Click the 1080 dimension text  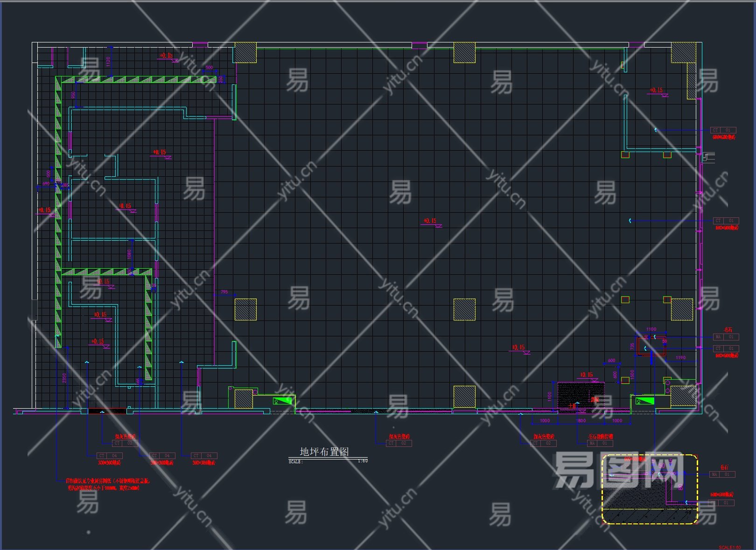[129, 254]
